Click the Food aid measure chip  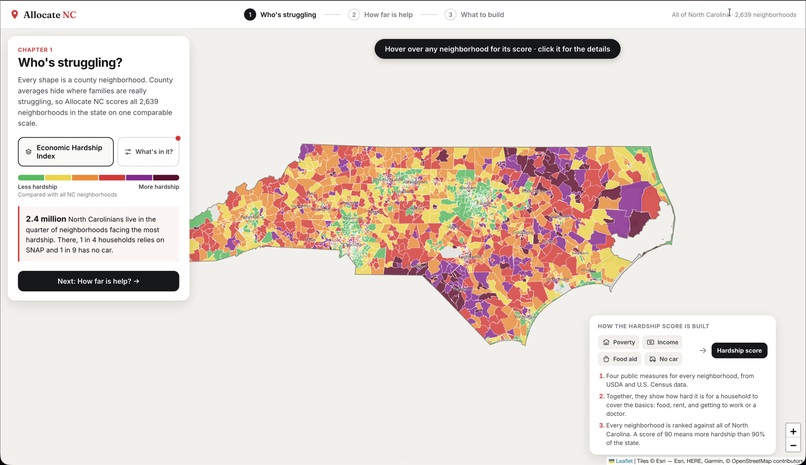(619, 359)
